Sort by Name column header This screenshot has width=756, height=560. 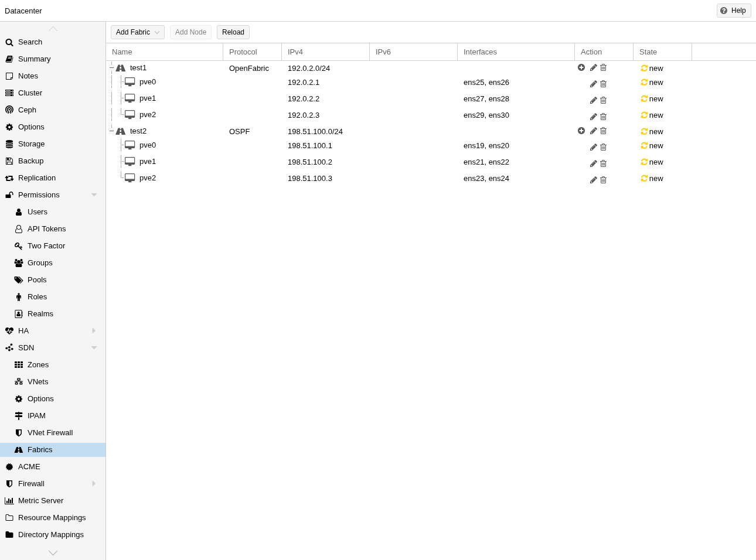point(165,52)
